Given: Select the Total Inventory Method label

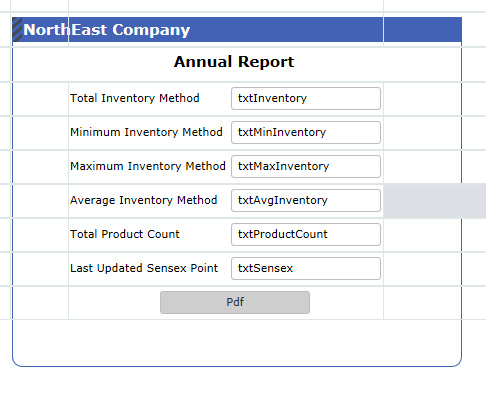Looking at the screenshot, I should (135, 98).
